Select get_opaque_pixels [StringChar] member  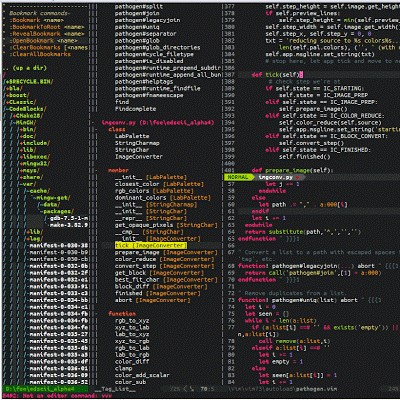[x=166, y=225]
